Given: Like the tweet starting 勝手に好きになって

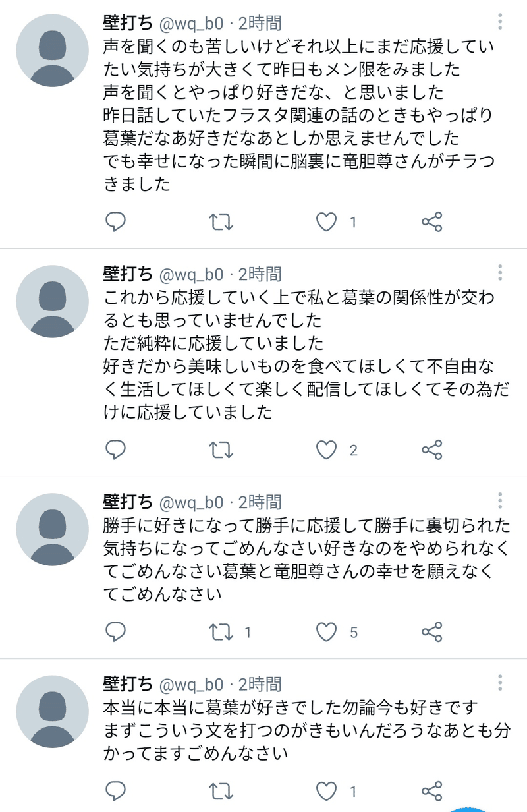Looking at the screenshot, I should tap(327, 633).
